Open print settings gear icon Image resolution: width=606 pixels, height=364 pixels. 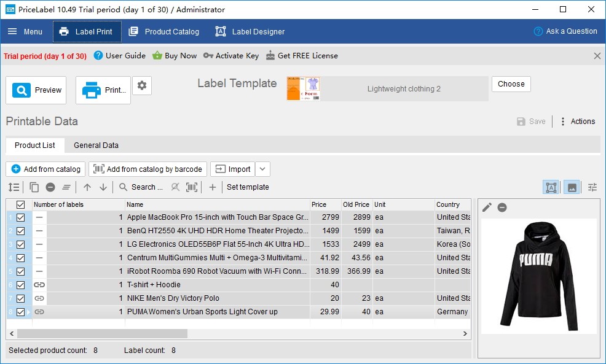(x=142, y=85)
